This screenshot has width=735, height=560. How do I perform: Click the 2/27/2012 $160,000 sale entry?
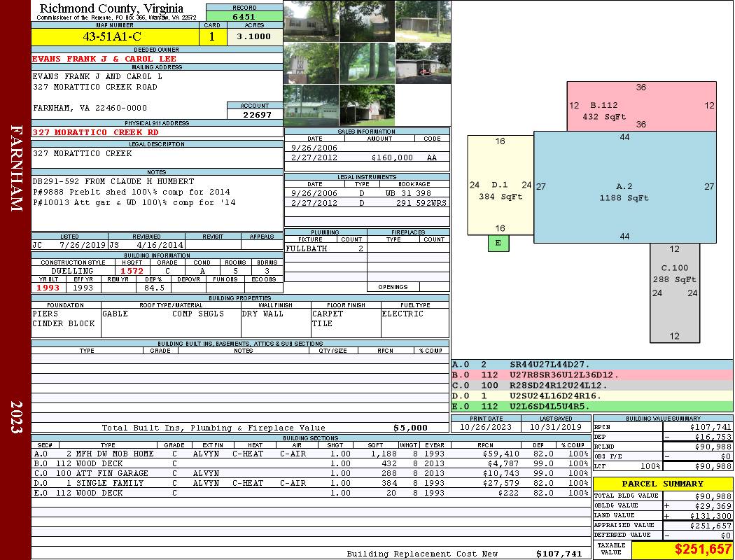pos(367,158)
